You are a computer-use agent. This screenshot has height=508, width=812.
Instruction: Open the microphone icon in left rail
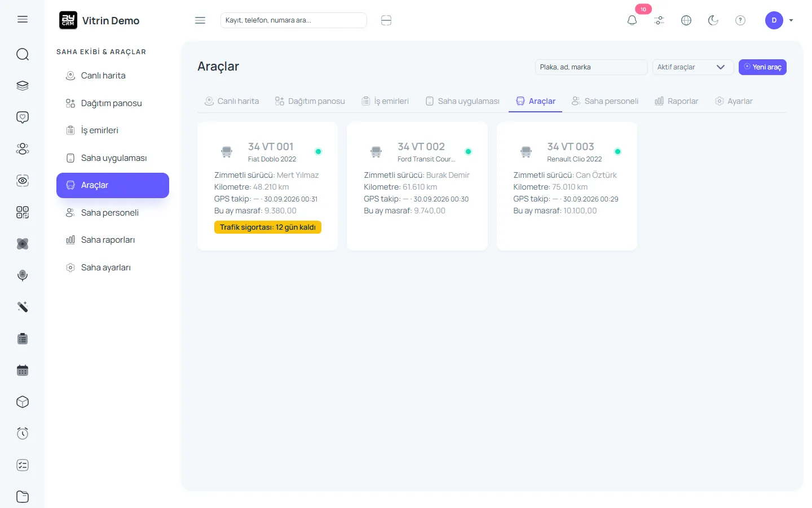[x=23, y=275]
